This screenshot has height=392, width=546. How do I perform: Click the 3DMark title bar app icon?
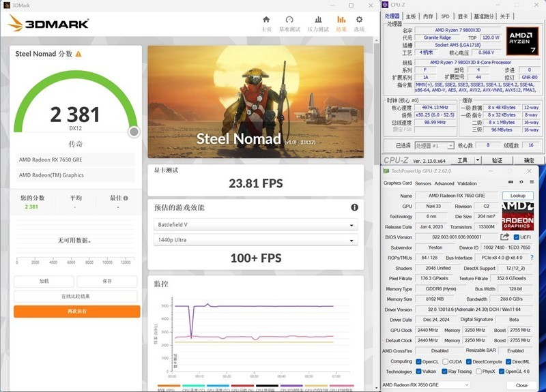[7, 5]
